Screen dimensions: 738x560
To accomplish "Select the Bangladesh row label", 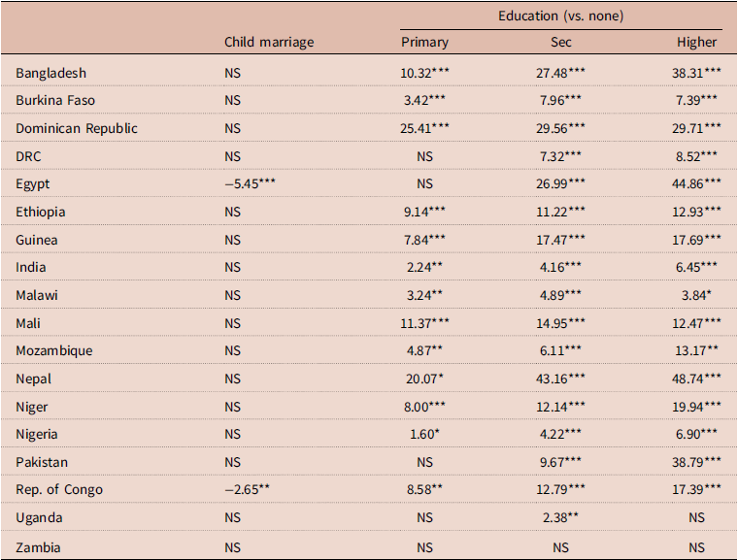I will point(50,74).
